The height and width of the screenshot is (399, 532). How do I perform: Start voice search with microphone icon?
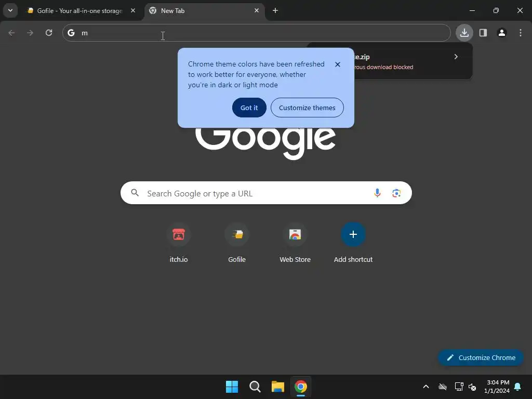(377, 193)
